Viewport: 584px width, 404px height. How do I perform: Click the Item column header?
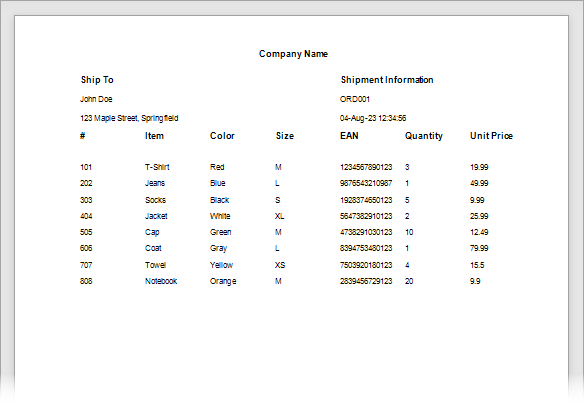[x=154, y=136]
